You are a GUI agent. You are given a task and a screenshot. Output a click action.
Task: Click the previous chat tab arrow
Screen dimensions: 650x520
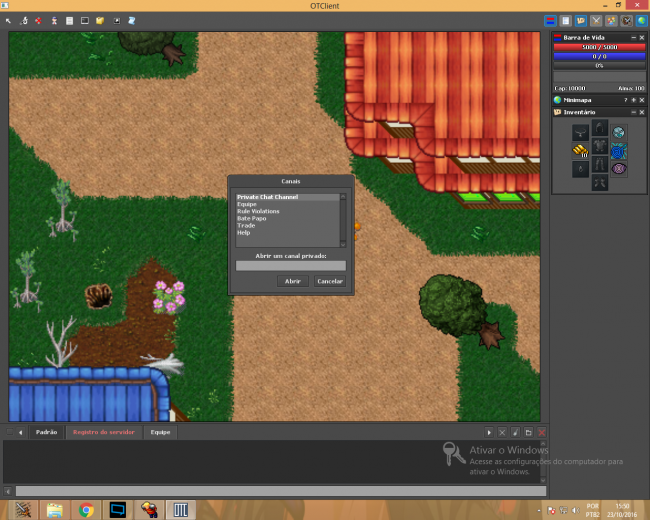pyautogui.click(x=20, y=433)
